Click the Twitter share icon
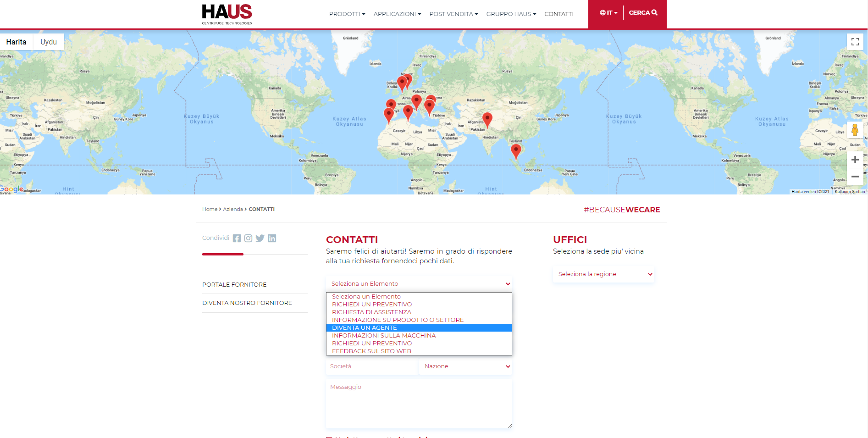Screen dimensions: 868x438 [x=260, y=238]
